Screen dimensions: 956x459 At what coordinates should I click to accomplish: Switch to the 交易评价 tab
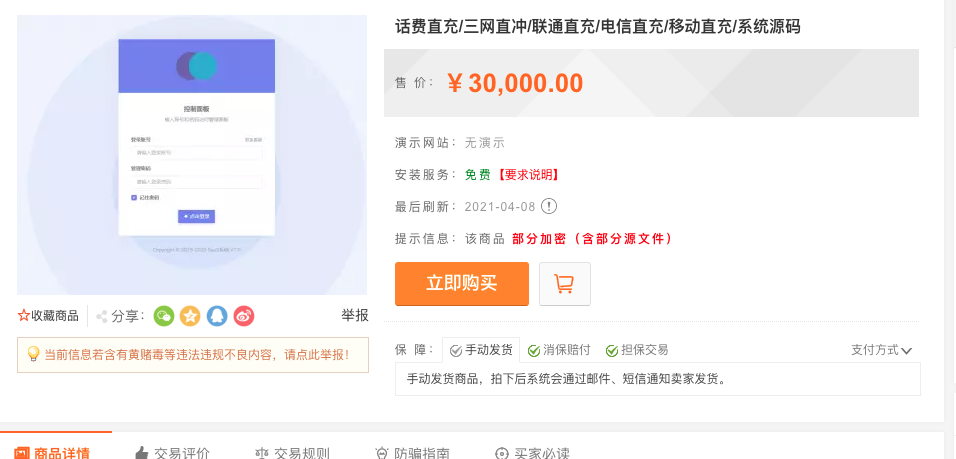pos(172,452)
